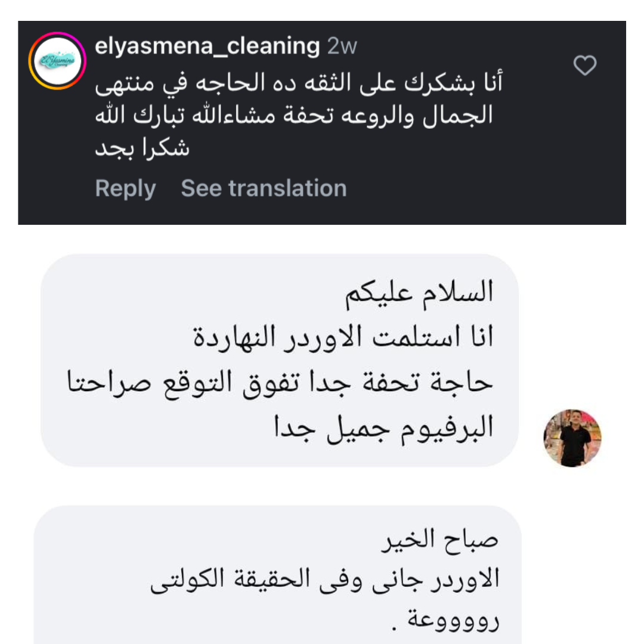Open the elyasmena_cleaning profile picture

click(x=57, y=61)
